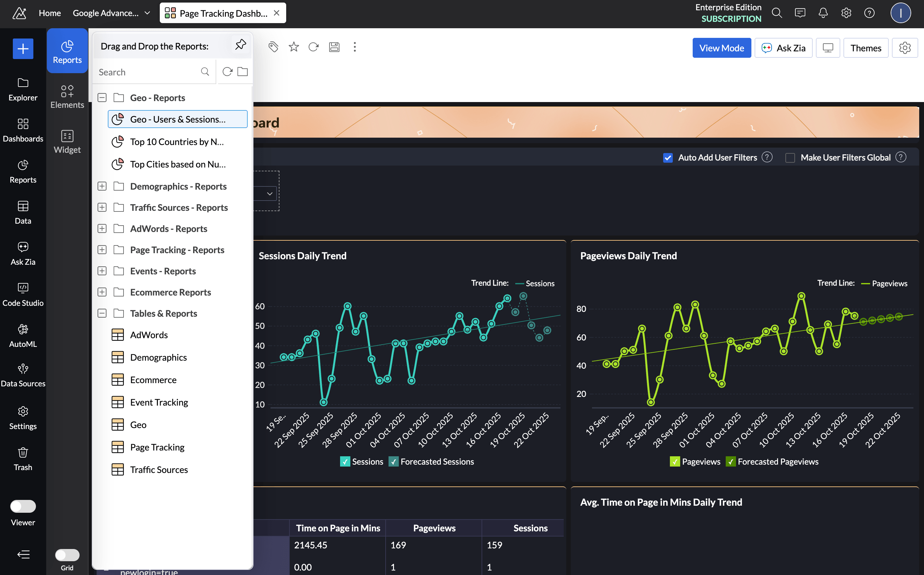Viewport: 924px width, 575px height.
Task: Open notifications from the top bar
Action: point(823,13)
